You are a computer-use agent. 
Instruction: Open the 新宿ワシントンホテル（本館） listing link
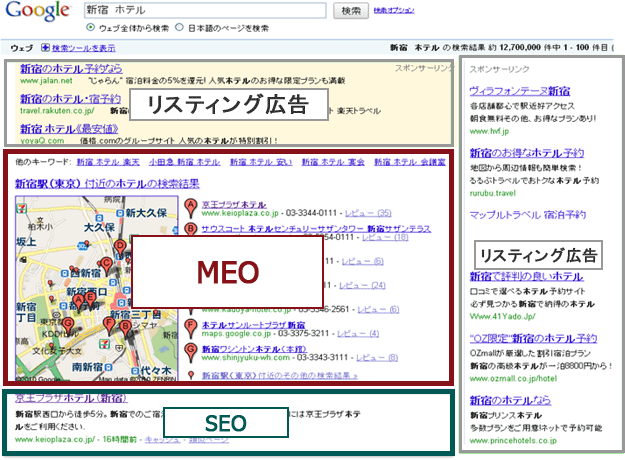tap(254, 349)
